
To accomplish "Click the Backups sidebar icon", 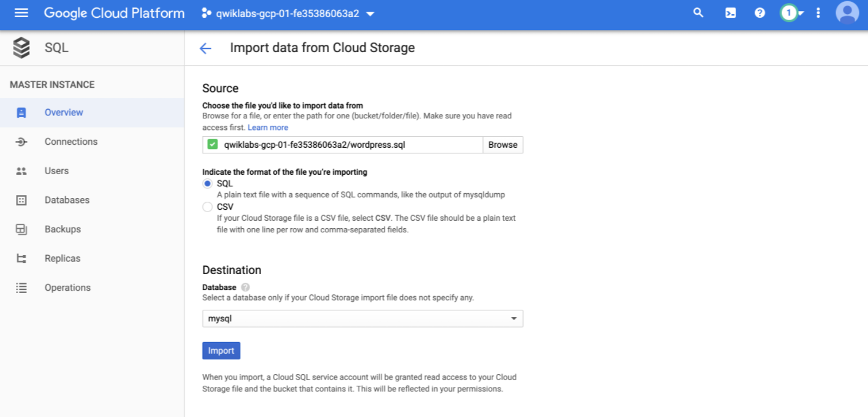I will coord(21,229).
